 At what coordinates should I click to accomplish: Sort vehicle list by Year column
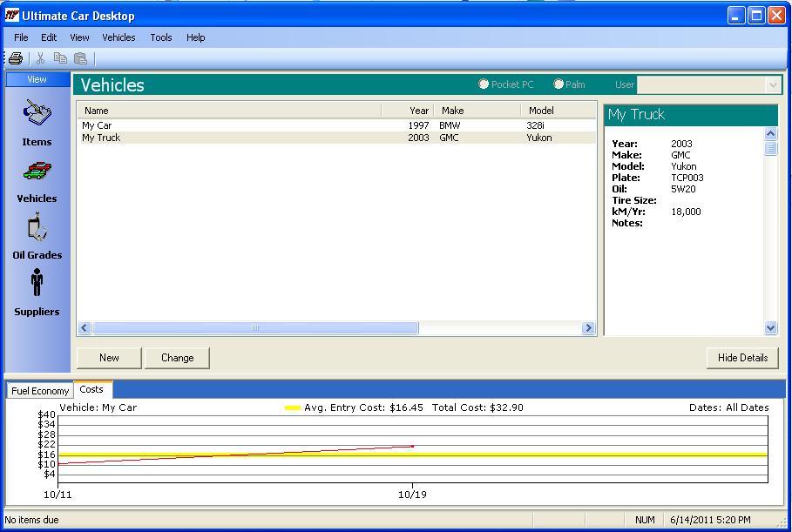(x=408, y=111)
